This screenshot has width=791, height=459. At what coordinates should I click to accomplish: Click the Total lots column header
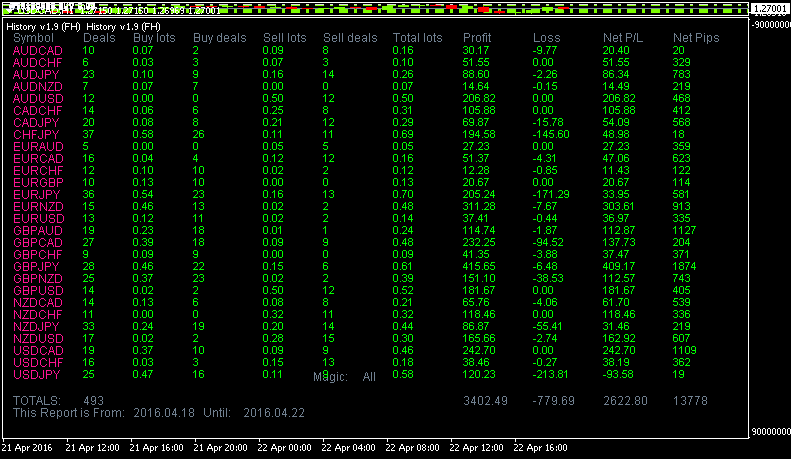(417, 38)
